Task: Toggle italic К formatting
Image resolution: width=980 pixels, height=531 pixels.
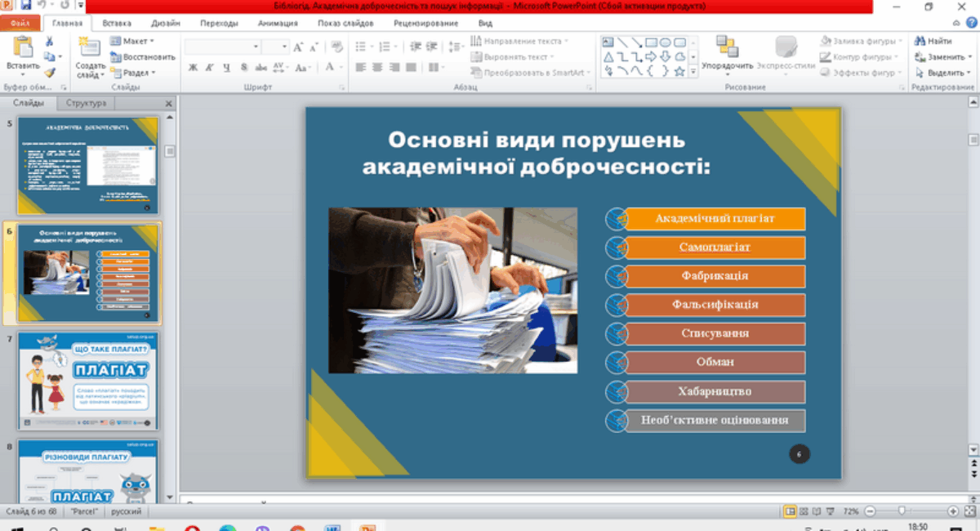Action: [210, 68]
